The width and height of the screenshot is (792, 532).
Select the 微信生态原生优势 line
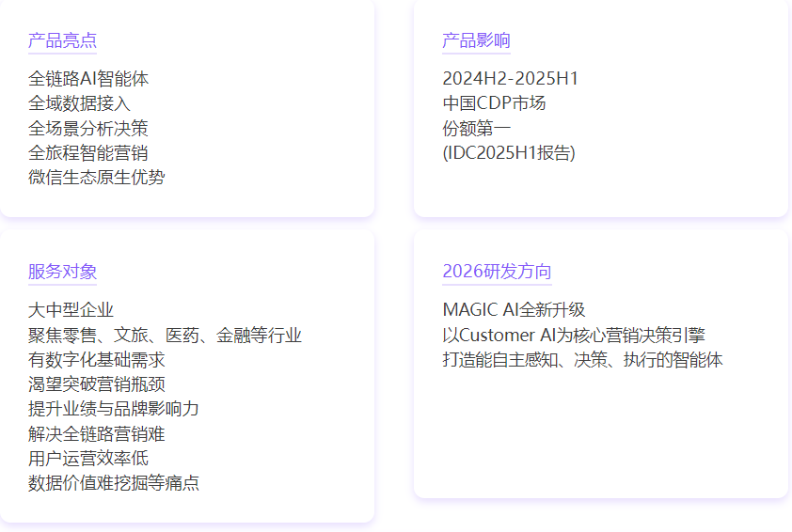pyautogui.click(x=97, y=177)
